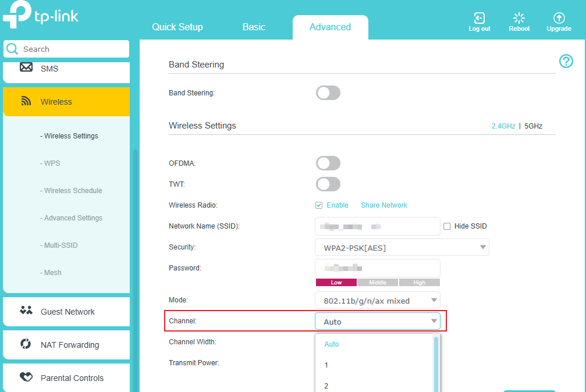Click the Log out icon
This screenshot has height=392, width=586.
click(479, 19)
